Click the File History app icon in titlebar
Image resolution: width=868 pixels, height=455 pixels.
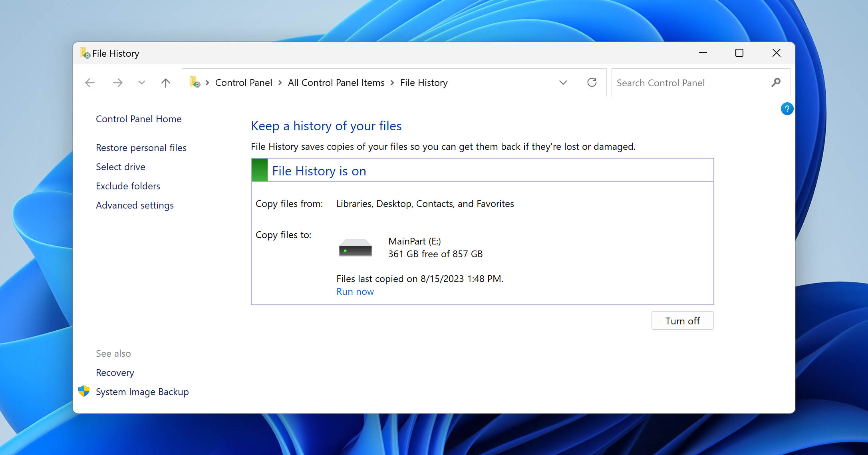coord(83,54)
